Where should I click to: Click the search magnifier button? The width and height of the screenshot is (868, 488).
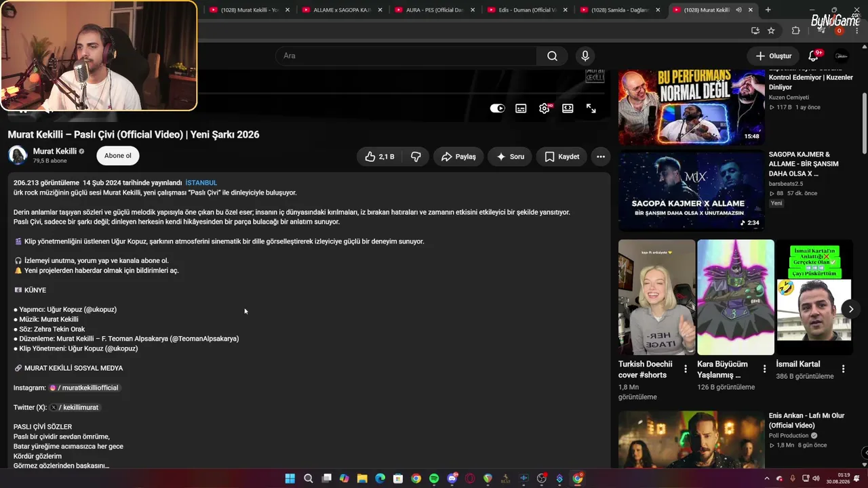552,56
